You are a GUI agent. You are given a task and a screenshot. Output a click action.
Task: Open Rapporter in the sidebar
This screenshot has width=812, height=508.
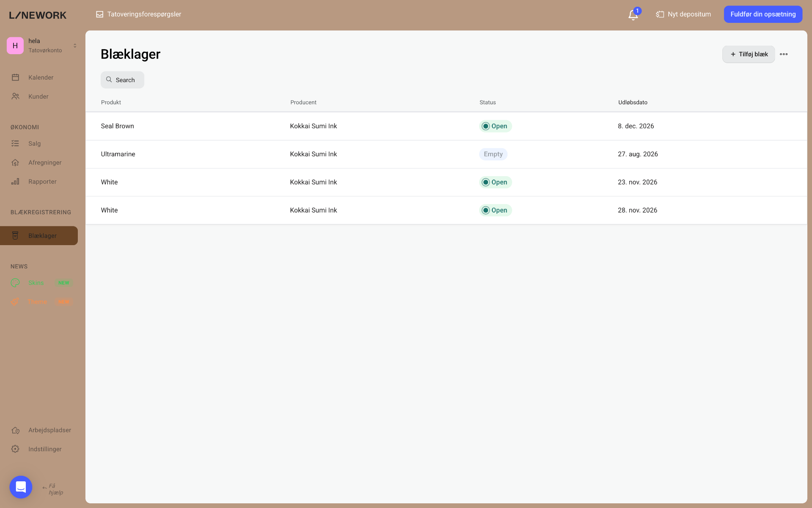click(39, 182)
